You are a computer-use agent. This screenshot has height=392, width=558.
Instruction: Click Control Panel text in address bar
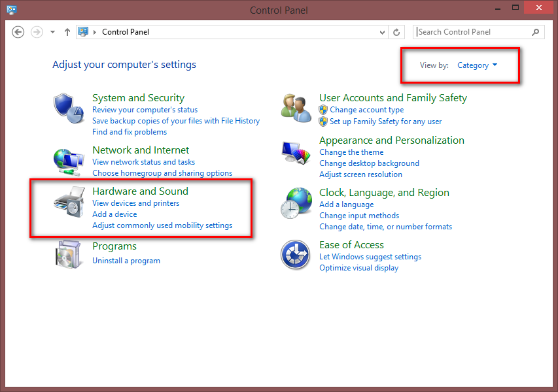click(x=126, y=32)
